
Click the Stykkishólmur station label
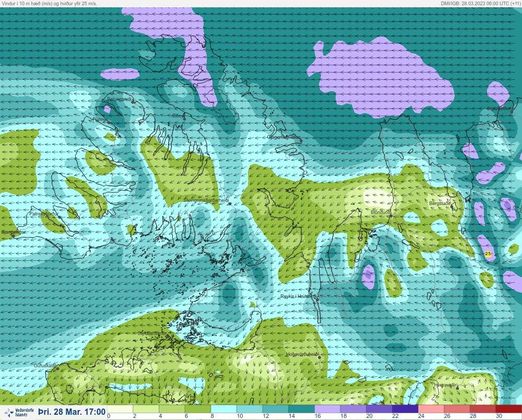pos(152,333)
